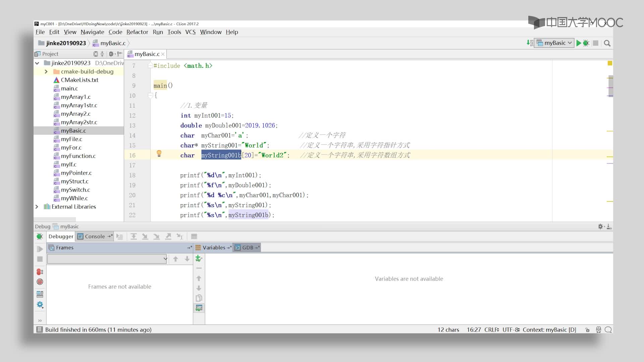This screenshot has height=362, width=644.
Task: Select the Debugger tab
Action: (61, 237)
